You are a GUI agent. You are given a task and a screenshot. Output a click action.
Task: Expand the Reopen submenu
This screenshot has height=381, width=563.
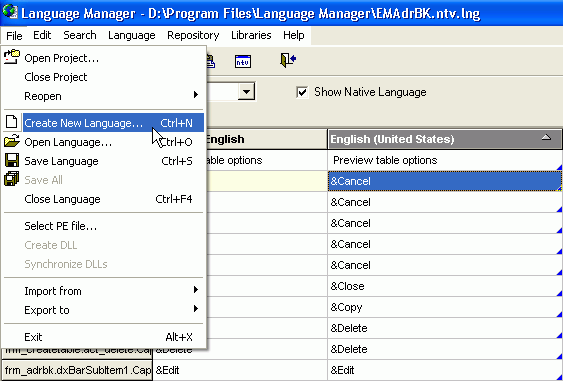click(x=196, y=95)
